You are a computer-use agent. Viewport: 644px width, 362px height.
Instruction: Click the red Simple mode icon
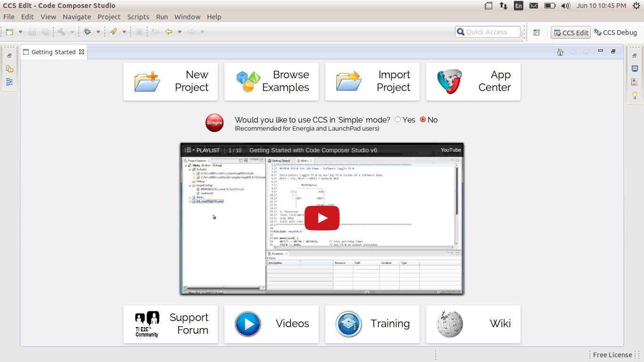[x=215, y=123]
